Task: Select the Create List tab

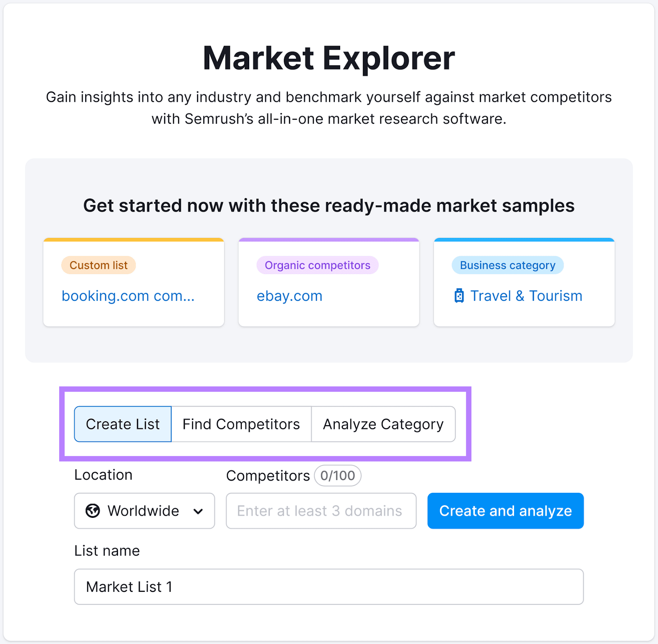Action: click(122, 424)
